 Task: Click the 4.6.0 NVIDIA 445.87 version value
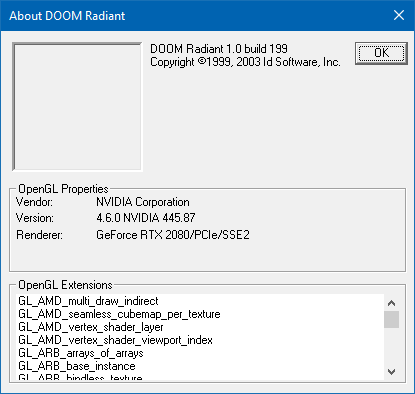146,218
